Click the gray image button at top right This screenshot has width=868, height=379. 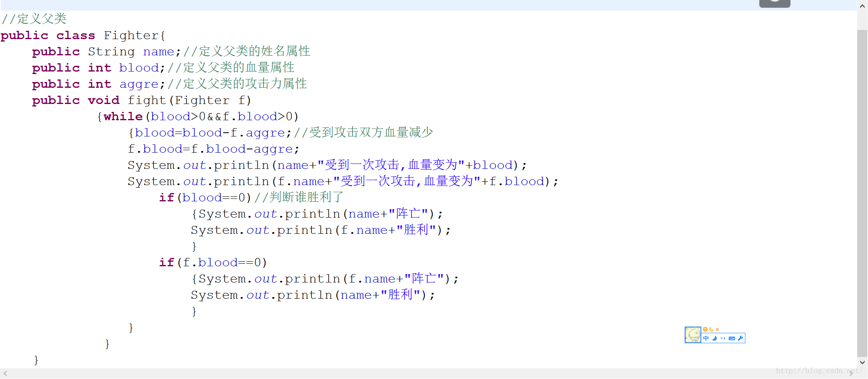coord(774,2)
